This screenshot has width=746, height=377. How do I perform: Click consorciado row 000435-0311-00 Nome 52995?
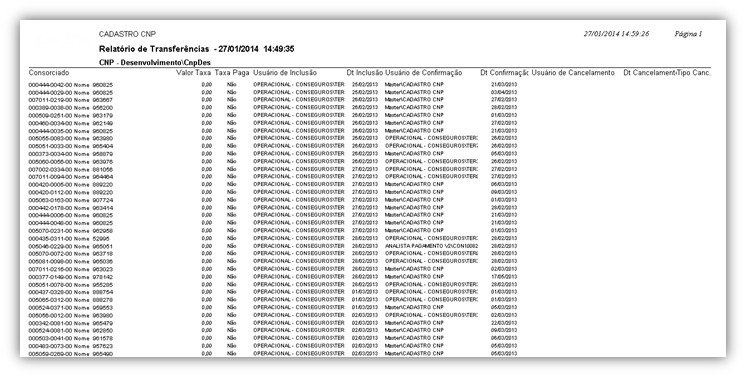(x=69, y=238)
